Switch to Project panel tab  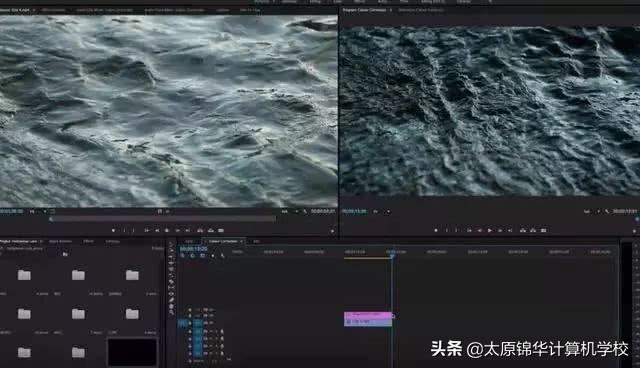(18, 242)
